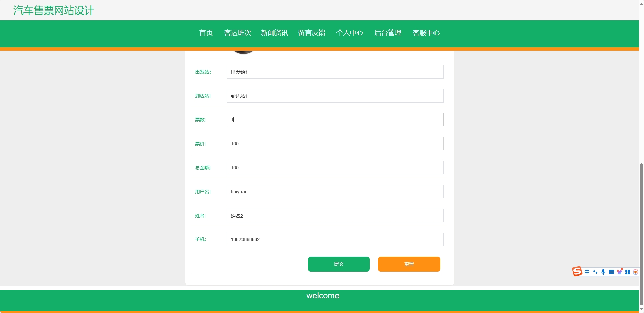Open the 客运班次 menu item
This screenshot has width=644, height=313.
[x=237, y=33]
